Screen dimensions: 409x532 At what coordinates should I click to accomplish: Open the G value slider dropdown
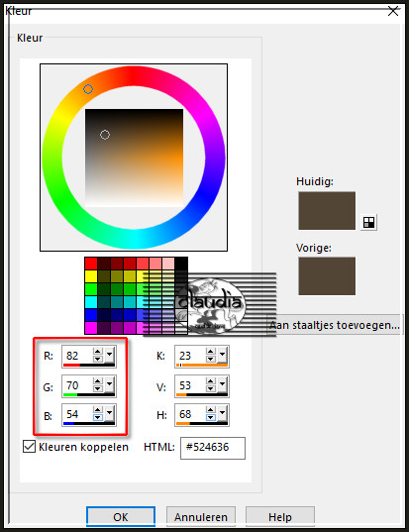point(109,384)
